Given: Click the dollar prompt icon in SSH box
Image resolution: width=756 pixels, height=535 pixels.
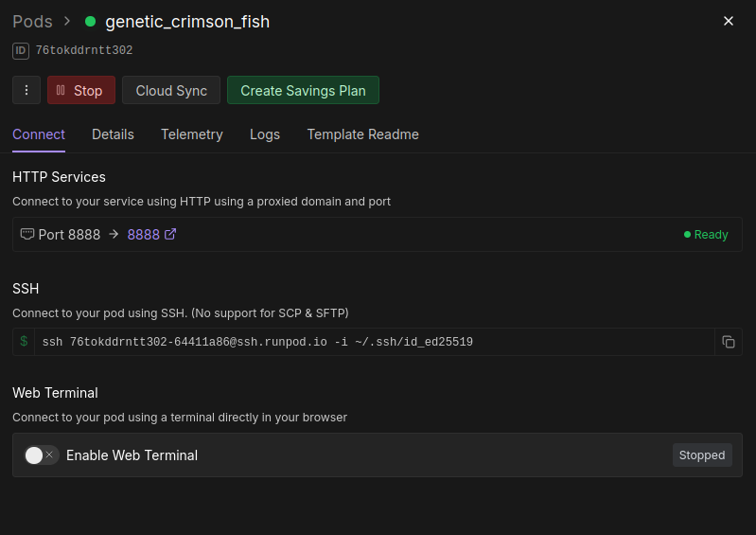Looking at the screenshot, I should tap(24, 342).
